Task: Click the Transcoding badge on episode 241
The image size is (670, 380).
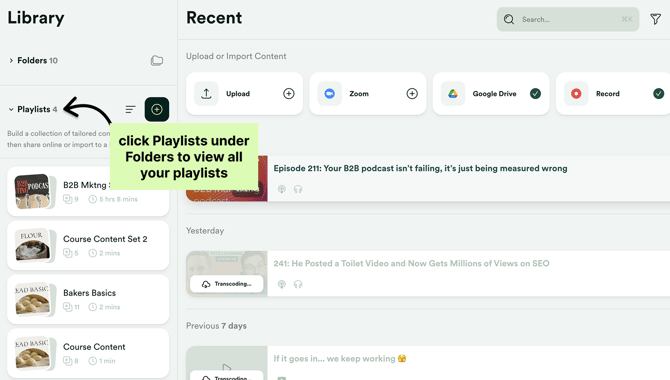Action: click(x=227, y=284)
